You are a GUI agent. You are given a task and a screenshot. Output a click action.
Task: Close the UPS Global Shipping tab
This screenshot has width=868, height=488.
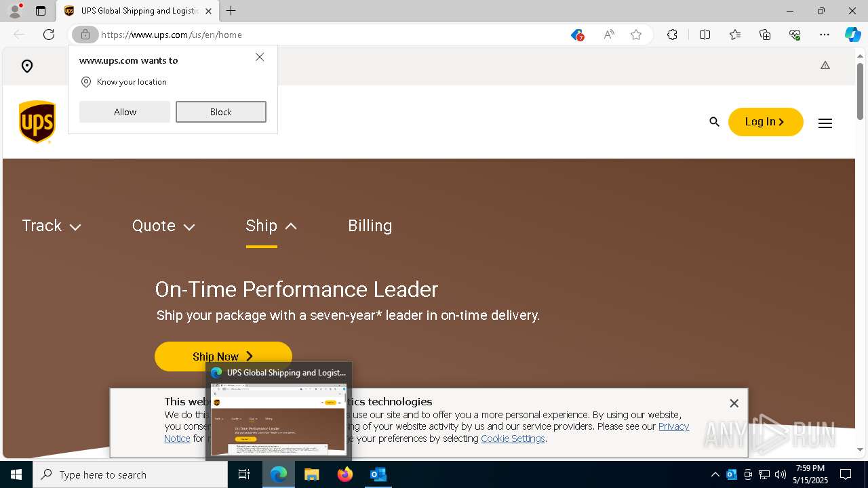pos(208,11)
